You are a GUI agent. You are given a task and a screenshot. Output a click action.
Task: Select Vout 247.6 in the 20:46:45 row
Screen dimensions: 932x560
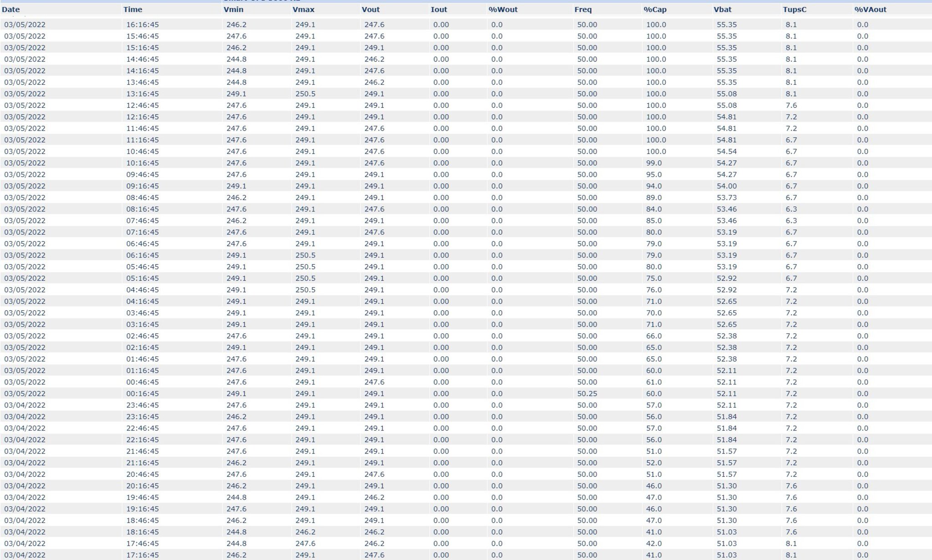coord(375,474)
